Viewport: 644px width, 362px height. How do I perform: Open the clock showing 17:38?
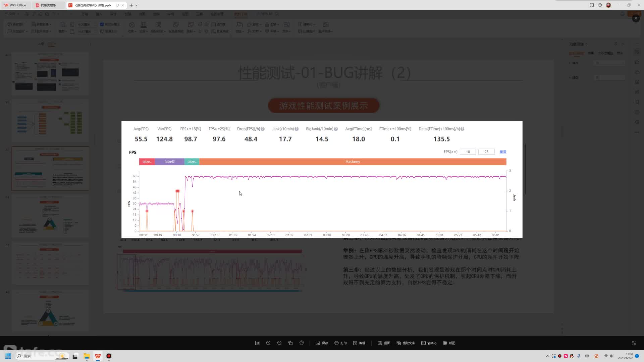[625, 356]
